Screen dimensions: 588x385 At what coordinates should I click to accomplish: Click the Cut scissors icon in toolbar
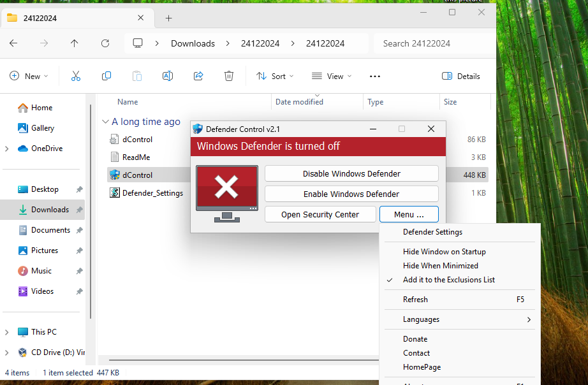click(76, 76)
